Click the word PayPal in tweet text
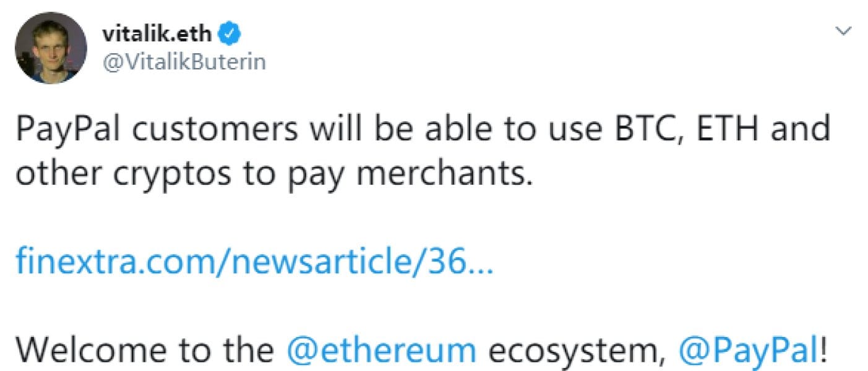Image resolution: width=868 pixels, height=371 pixels. (68, 127)
